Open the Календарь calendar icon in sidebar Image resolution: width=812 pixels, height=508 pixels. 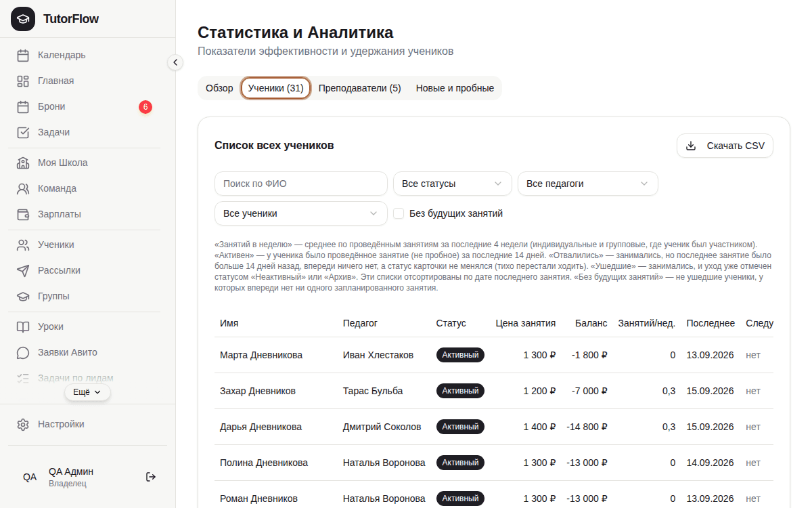[x=23, y=55]
